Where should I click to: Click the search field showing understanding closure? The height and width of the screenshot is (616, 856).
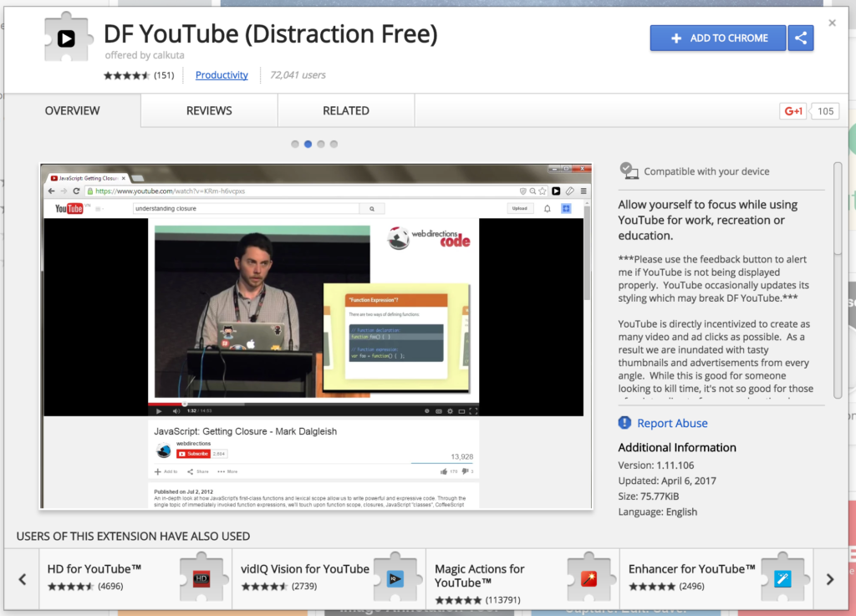(x=247, y=208)
